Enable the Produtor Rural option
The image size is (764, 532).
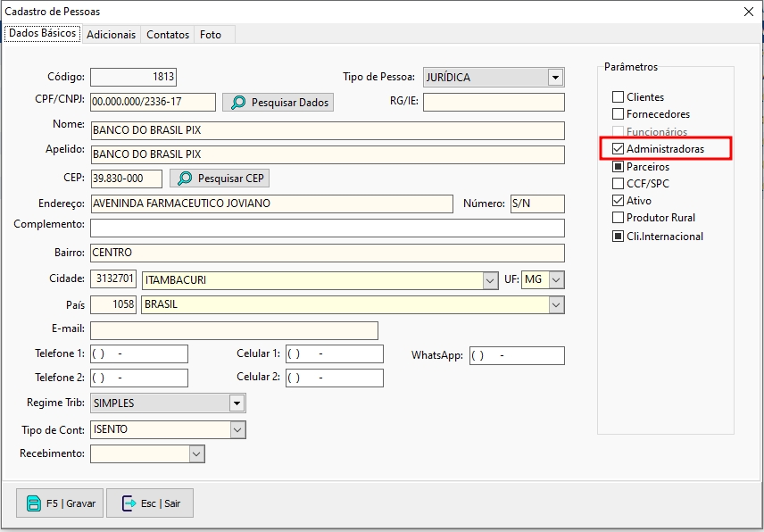(618, 218)
